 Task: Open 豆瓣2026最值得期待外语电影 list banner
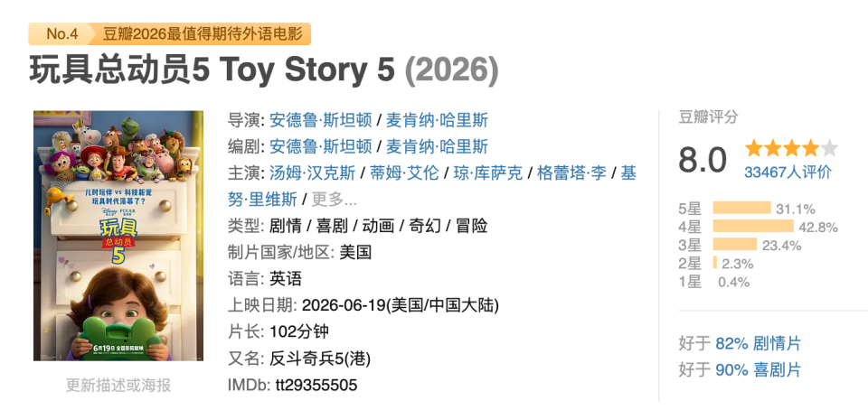203,33
